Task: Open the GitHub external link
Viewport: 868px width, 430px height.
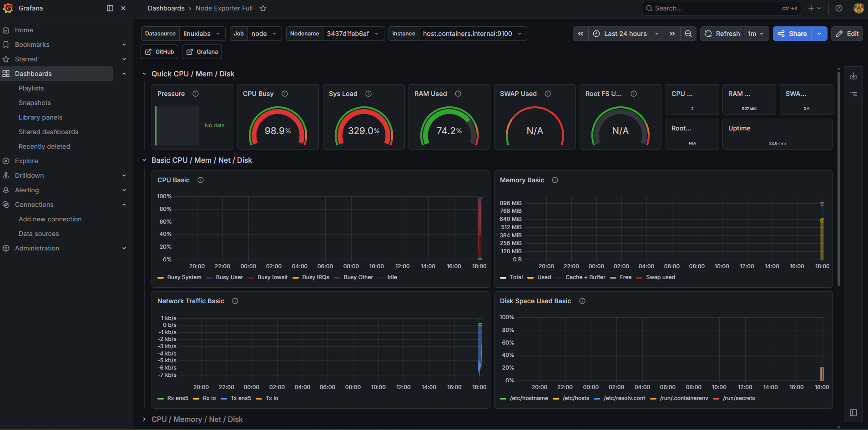Action: (160, 52)
